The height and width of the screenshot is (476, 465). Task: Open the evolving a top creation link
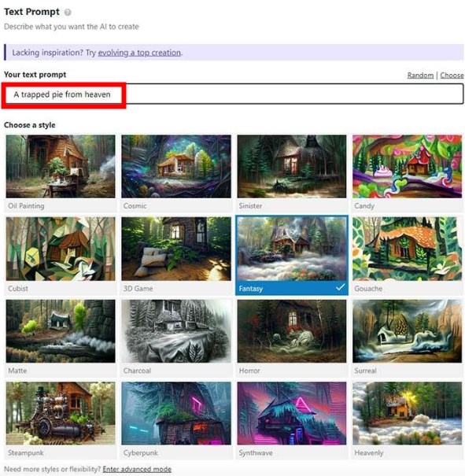coord(139,53)
